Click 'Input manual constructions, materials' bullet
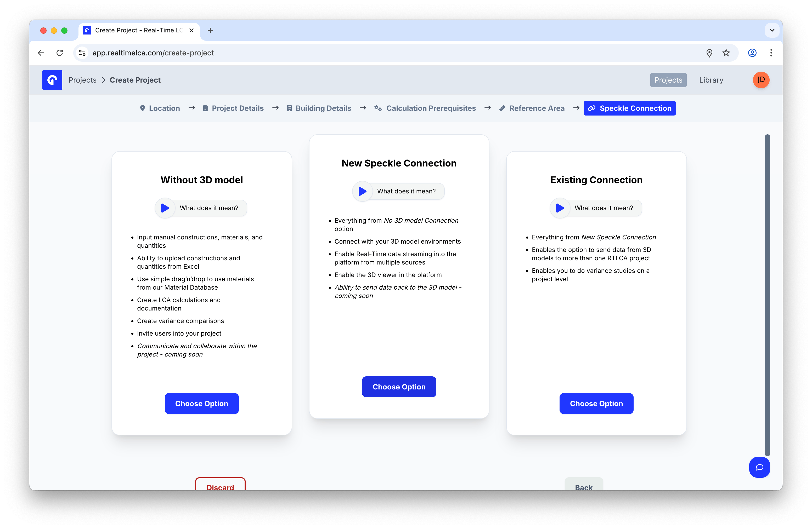 click(x=200, y=241)
